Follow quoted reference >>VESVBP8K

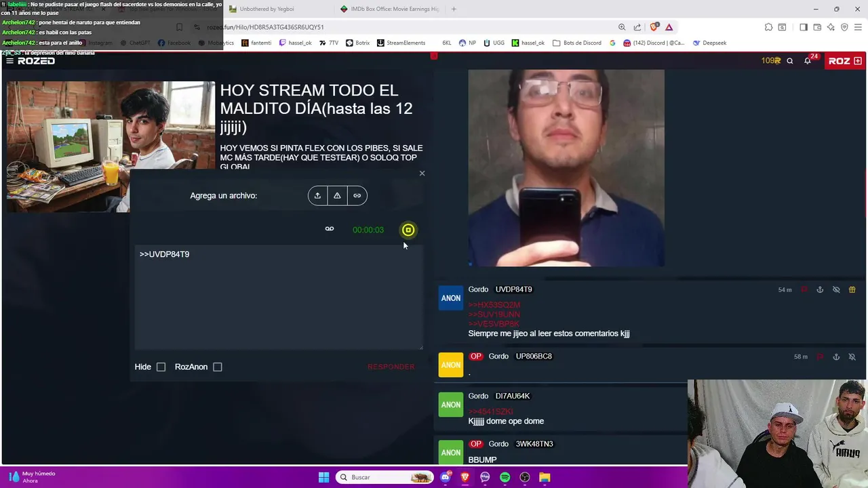tap(494, 324)
